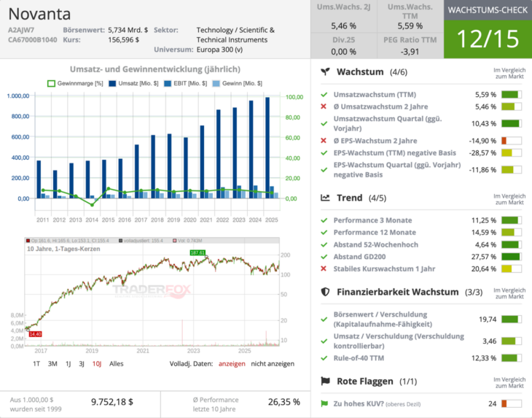Click market comparison bar for Umsatzwachstum (TTM)
Viewport: 532px width, 418px height.
tap(512, 94)
